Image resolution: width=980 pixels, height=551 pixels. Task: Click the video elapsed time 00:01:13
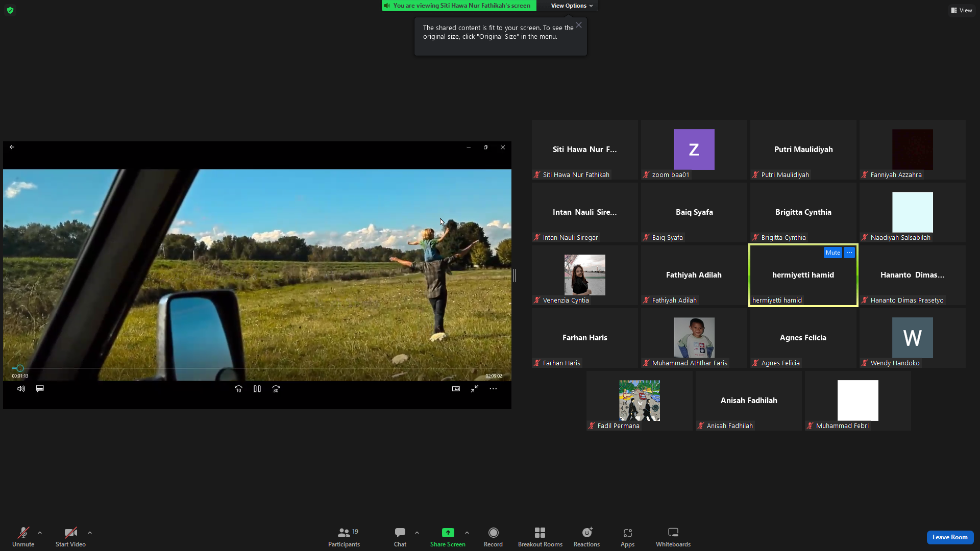click(x=20, y=376)
